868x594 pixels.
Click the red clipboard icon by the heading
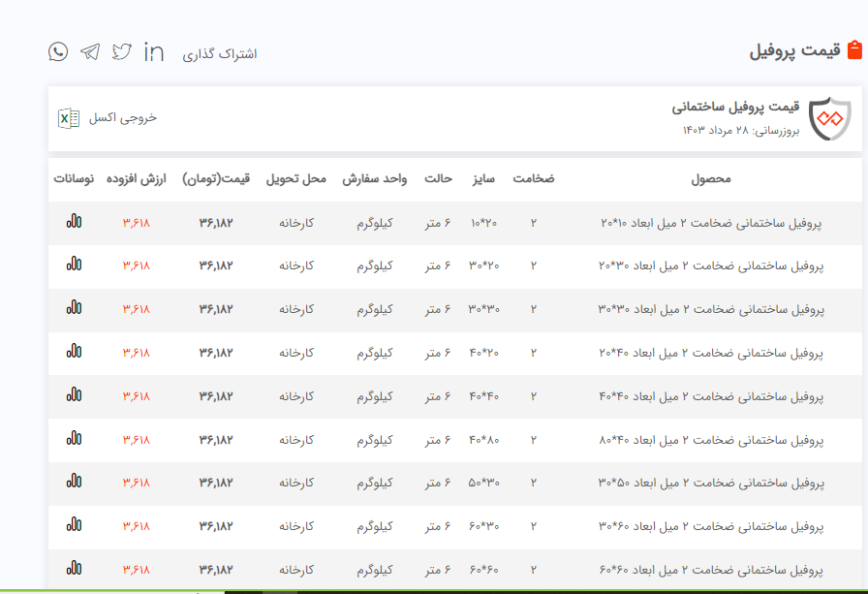[854, 50]
